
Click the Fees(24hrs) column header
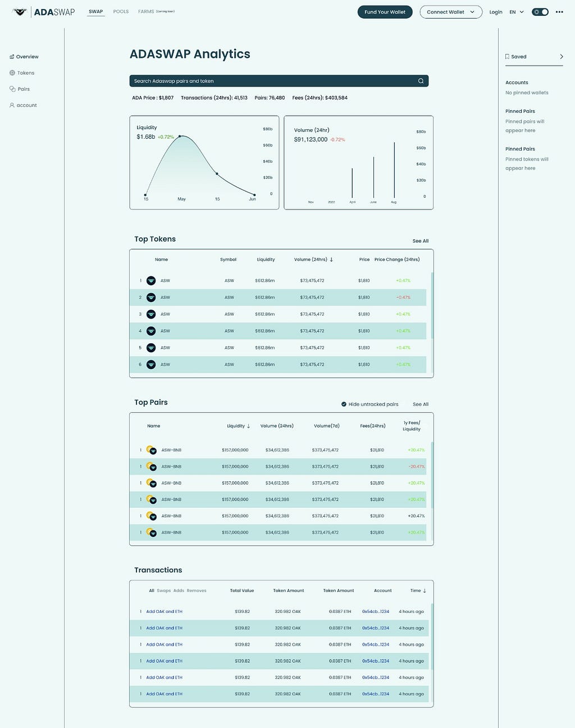pyautogui.click(x=373, y=426)
